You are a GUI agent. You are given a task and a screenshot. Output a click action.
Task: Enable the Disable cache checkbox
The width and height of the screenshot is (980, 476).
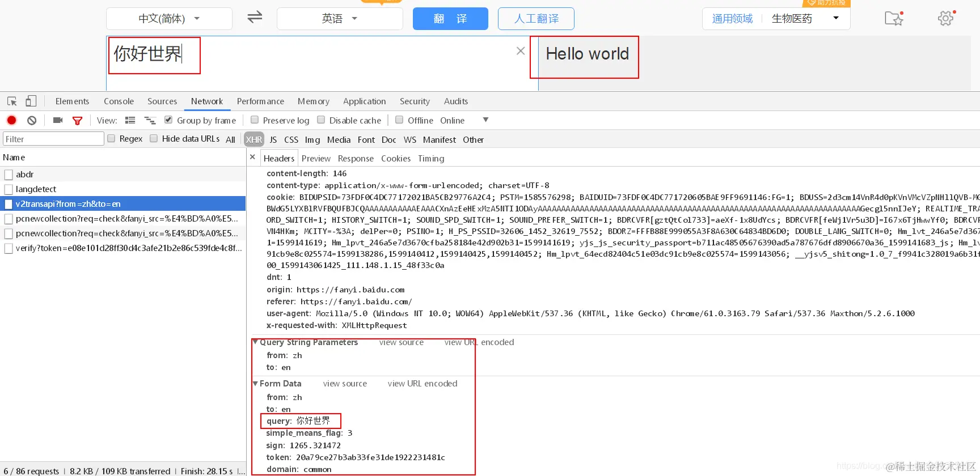tap(321, 120)
